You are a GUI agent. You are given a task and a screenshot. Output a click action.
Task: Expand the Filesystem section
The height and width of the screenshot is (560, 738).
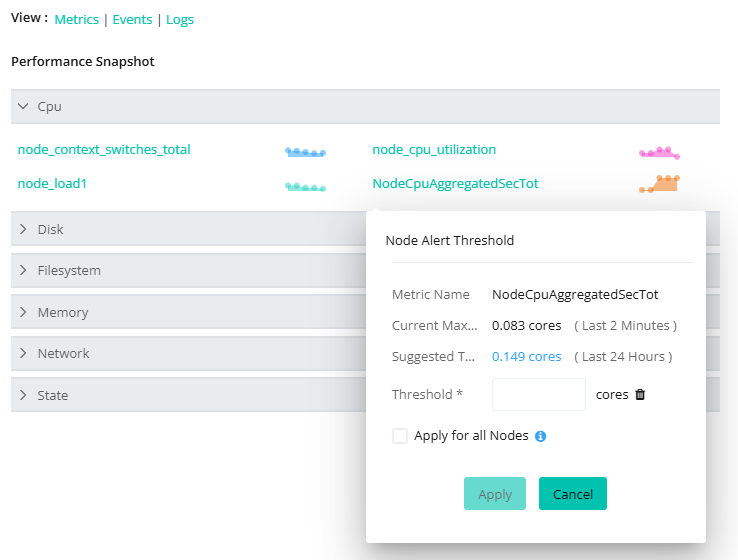(x=23, y=270)
